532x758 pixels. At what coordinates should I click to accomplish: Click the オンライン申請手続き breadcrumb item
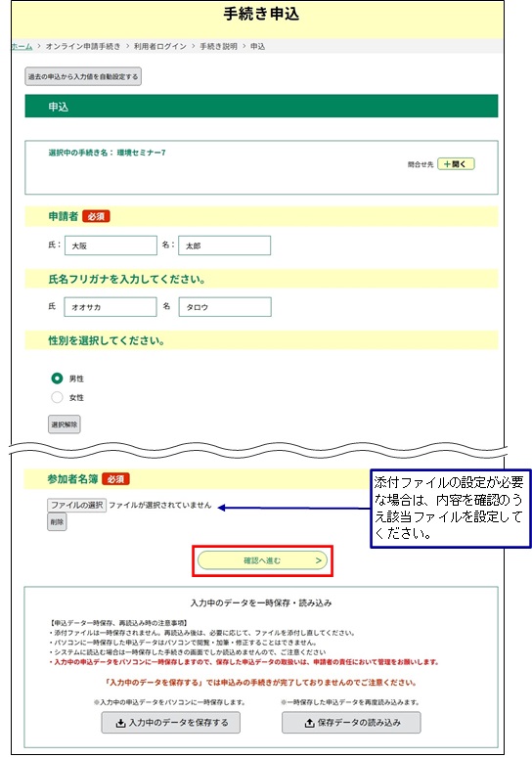click(x=82, y=46)
